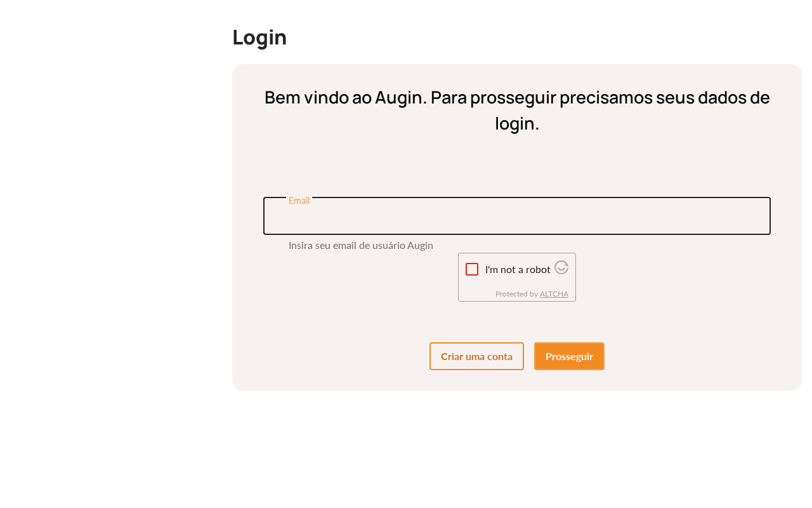
Task: Click the orange Email field label
Action: 299,200
